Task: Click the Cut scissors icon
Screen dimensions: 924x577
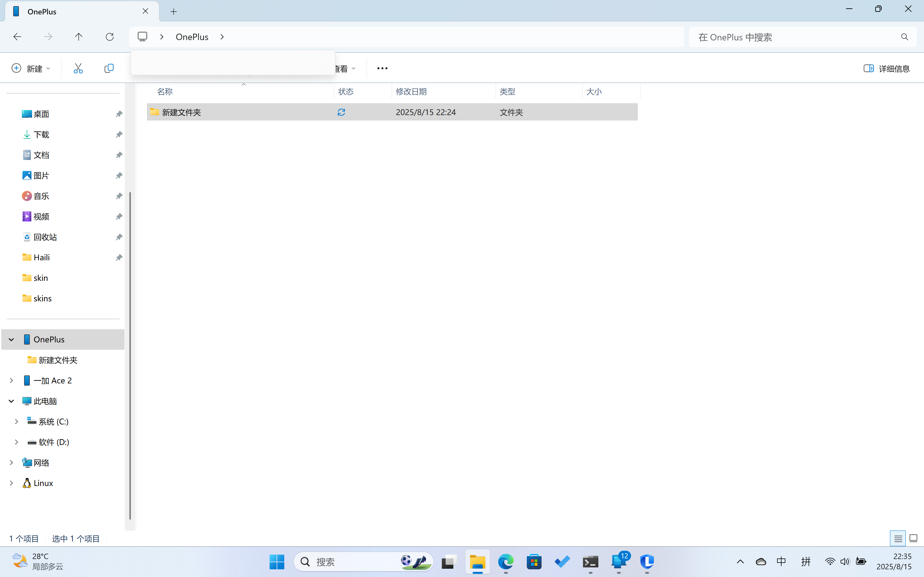Action: [78, 68]
